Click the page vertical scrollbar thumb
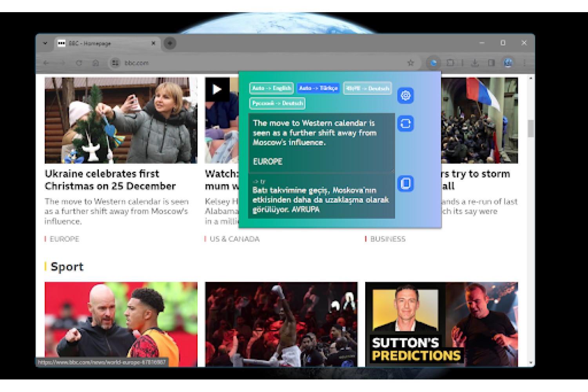The image size is (588, 392). pos(531,129)
